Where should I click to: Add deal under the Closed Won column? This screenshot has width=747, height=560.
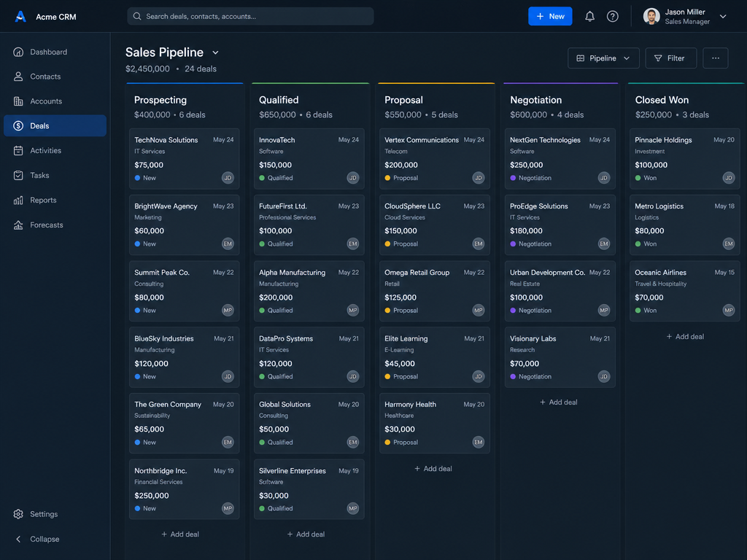pos(684,337)
